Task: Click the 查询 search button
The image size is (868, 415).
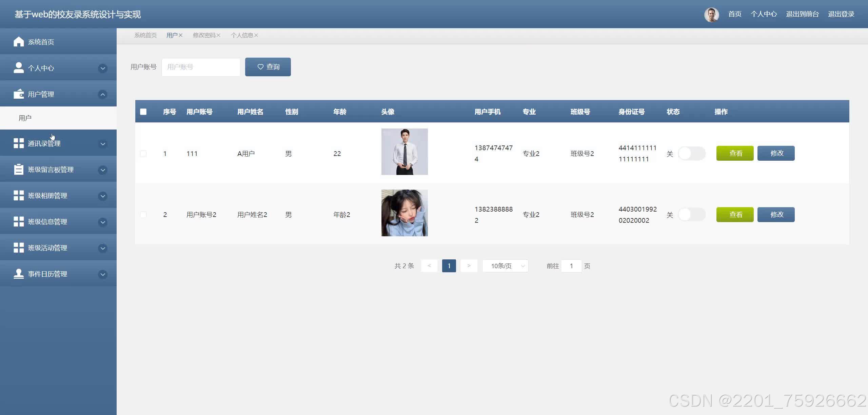Action: pyautogui.click(x=268, y=67)
